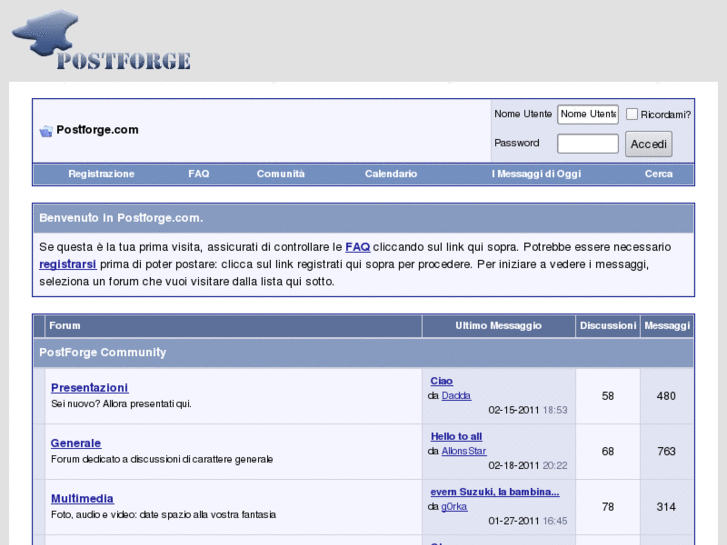Tick the Ricordami checkbox
Image resolution: width=727 pixels, height=545 pixels.
pyautogui.click(x=631, y=114)
